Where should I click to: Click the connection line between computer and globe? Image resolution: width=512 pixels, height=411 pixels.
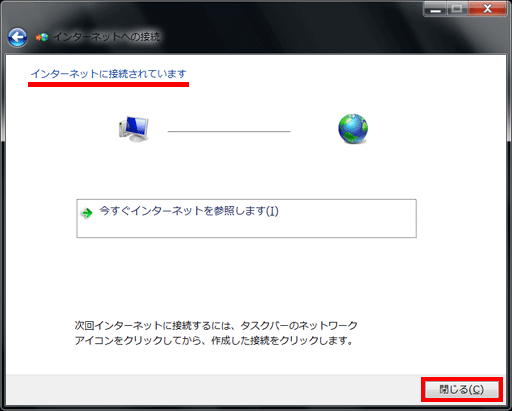(229, 131)
